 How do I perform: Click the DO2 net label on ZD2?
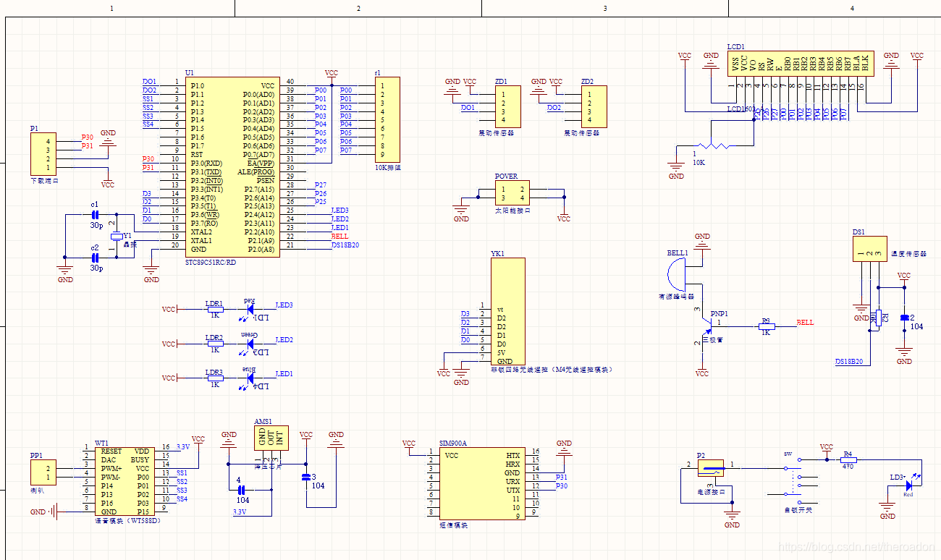tap(554, 108)
